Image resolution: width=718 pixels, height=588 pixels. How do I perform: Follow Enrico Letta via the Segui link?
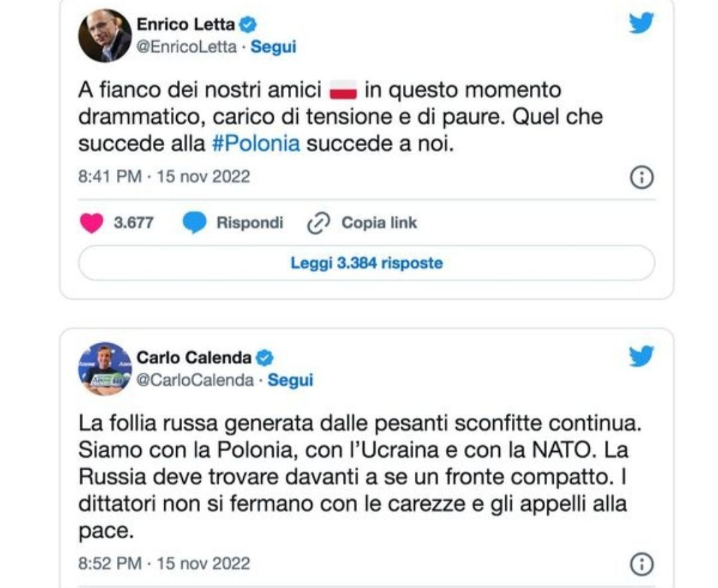(273, 47)
